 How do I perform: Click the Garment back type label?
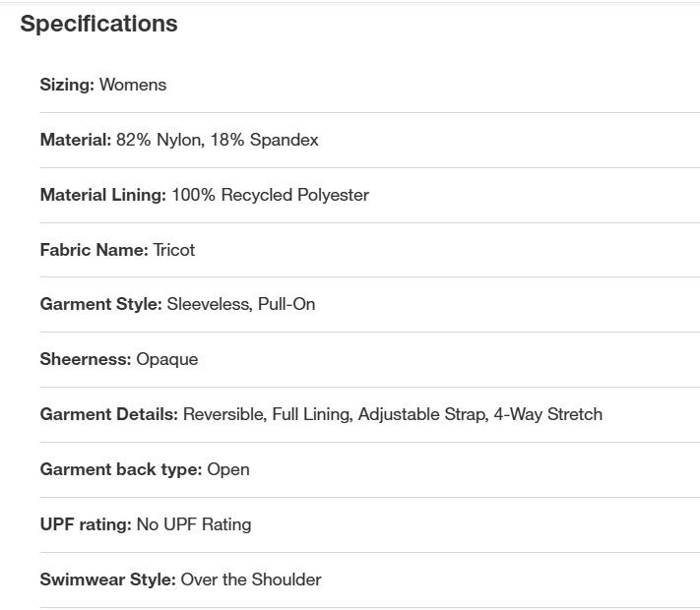click(x=121, y=469)
